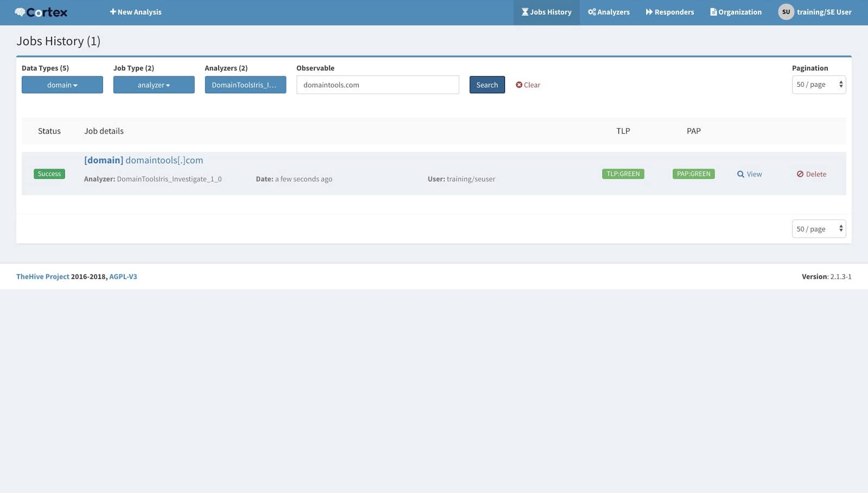Open the top pagination 50 / page selector
The height and width of the screenshot is (493, 868).
coord(819,85)
